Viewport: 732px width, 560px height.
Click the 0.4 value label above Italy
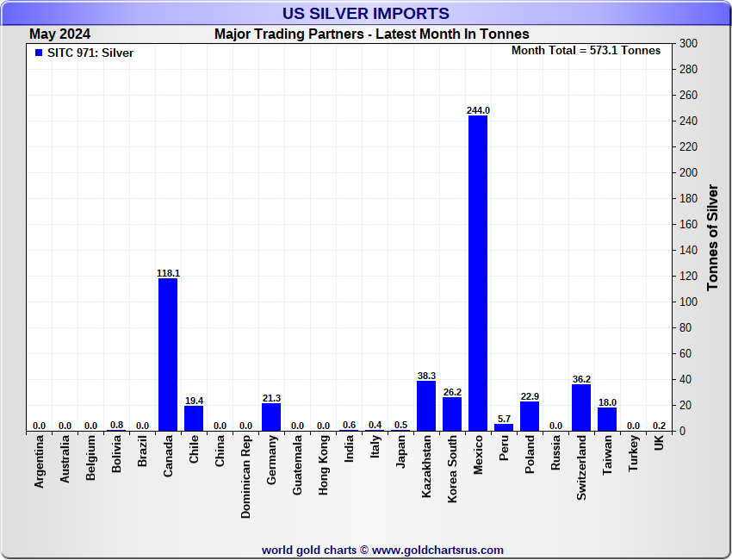pos(375,425)
